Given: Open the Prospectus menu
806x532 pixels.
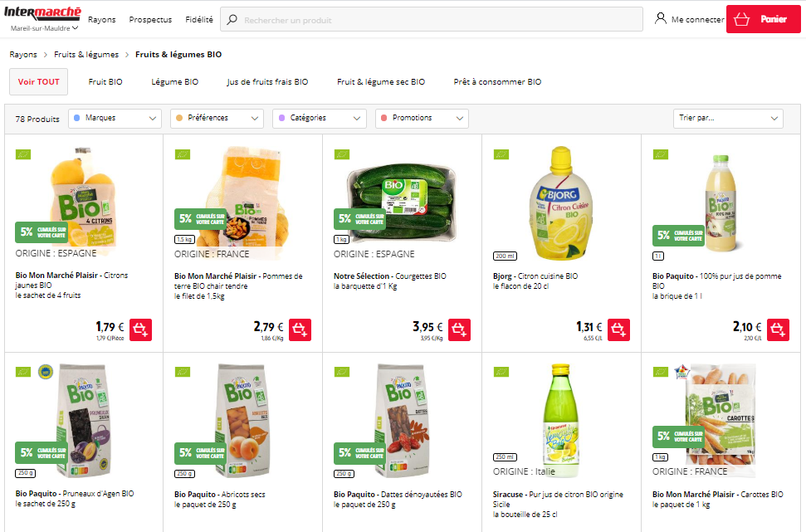Looking at the screenshot, I should click(150, 20).
